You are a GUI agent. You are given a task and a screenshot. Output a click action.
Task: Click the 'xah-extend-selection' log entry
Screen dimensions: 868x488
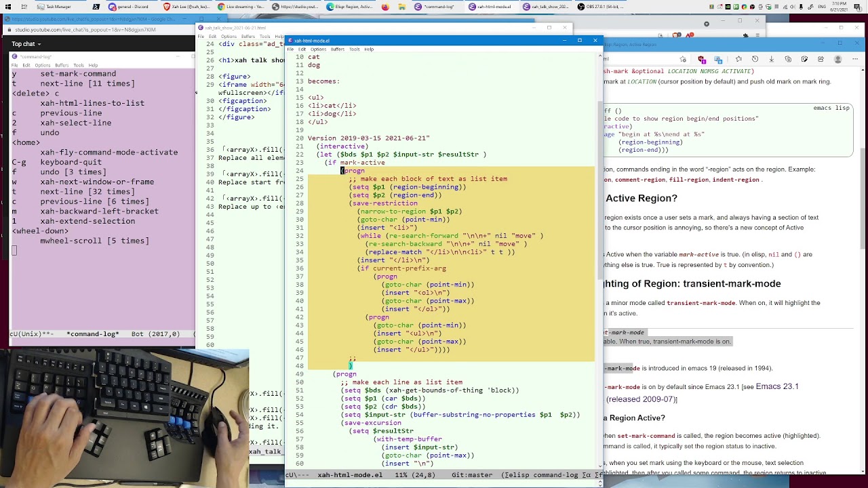click(87, 221)
